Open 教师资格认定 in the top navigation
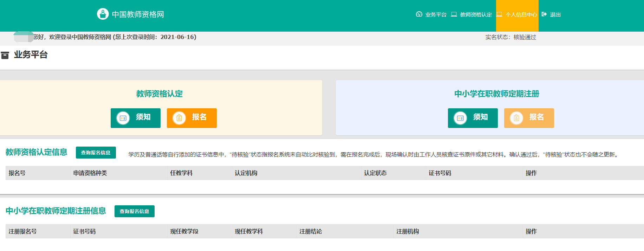This screenshot has height=251, width=644. pos(476,15)
